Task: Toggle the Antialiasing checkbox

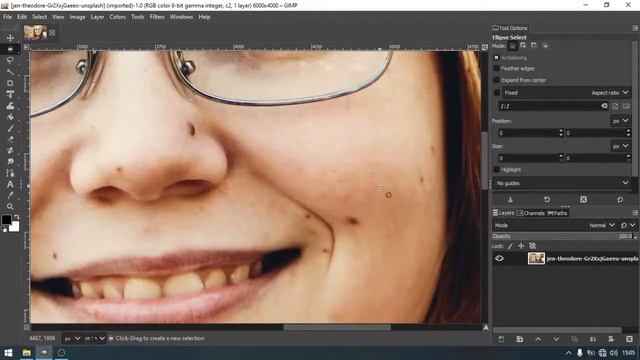Action: [496, 58]
